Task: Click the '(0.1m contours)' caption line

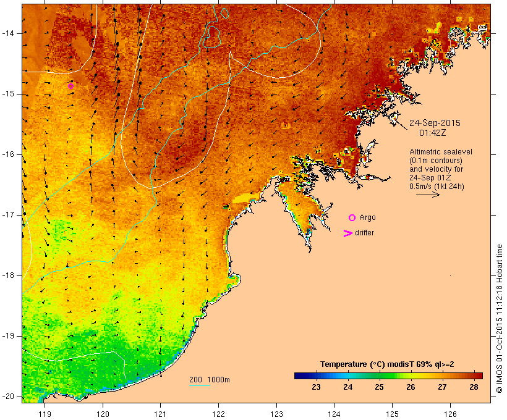Action: [436, 161]
